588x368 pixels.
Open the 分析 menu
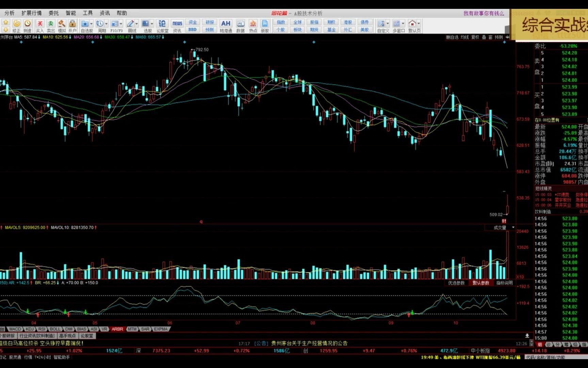pos(10,13)
